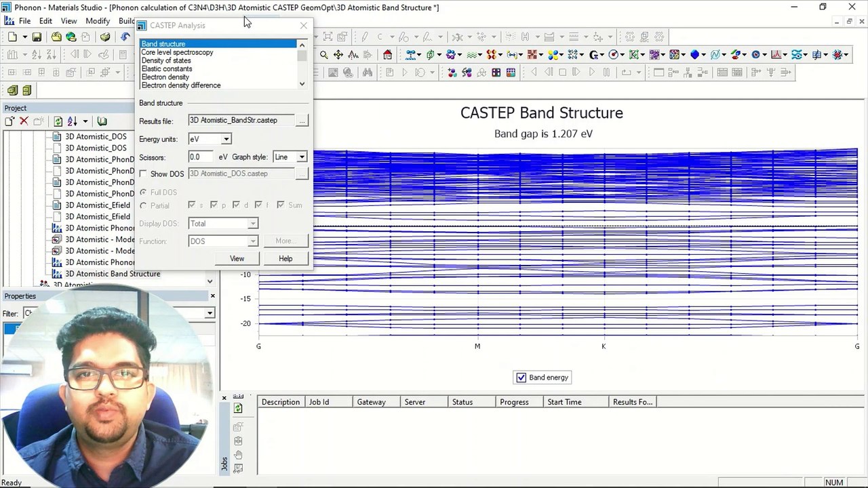
Task: Toggle the Sum checkbox
Action: [280, 205]
